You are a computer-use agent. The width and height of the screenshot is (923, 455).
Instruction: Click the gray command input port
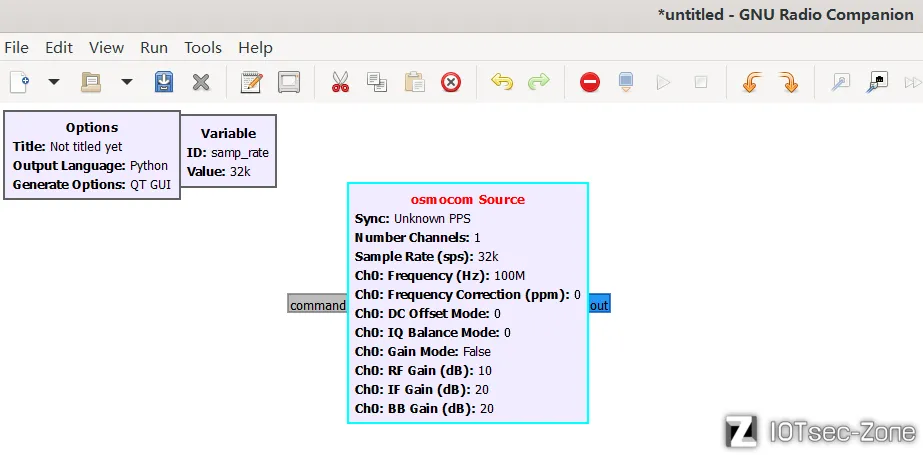(318, 303)
